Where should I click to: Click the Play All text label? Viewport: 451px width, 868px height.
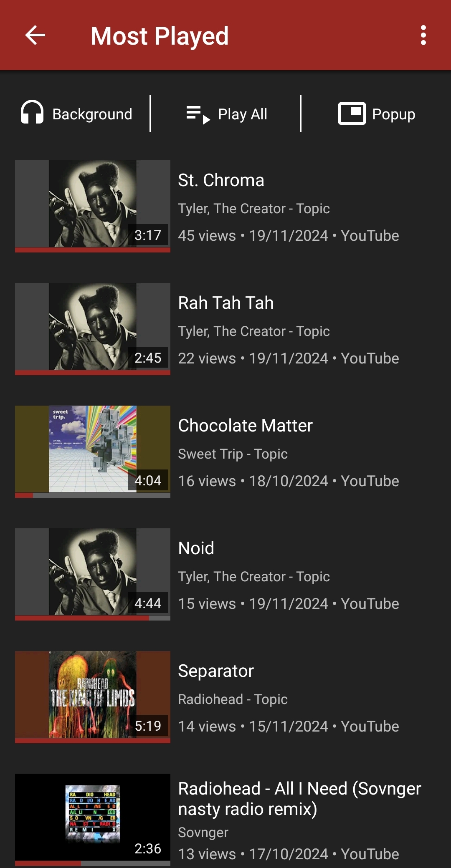[x=243, y=114]
